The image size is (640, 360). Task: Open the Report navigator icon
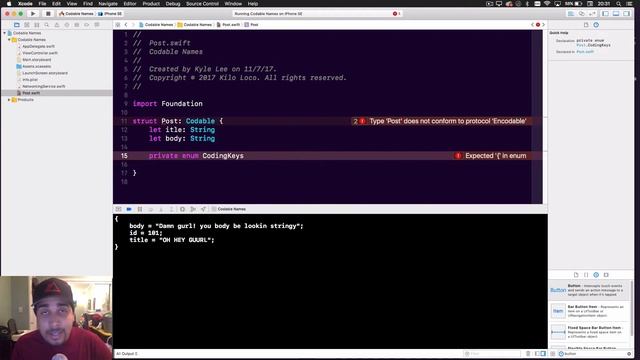[x=97, y=25]
